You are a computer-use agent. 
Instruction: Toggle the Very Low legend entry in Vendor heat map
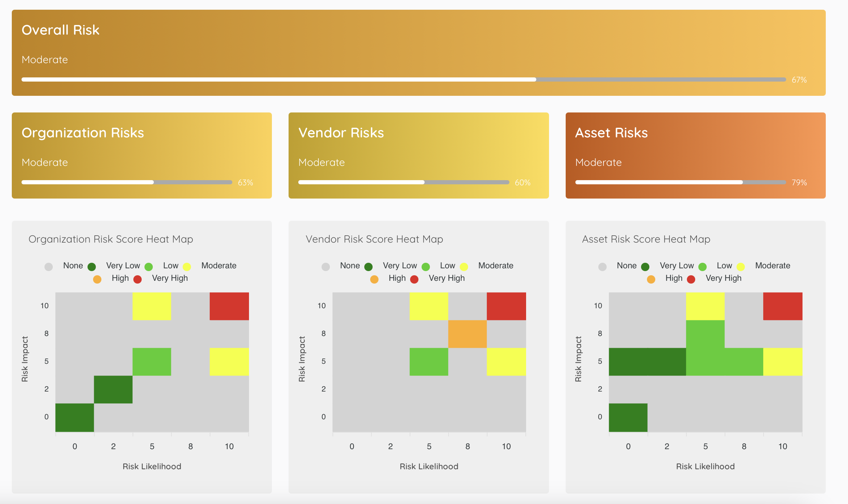[x=368, y=267]
